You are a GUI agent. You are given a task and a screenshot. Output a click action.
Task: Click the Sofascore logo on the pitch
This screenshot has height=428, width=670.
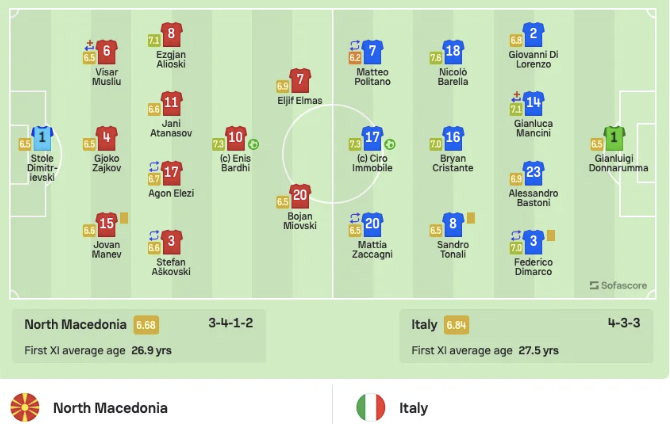(x=618, y=285)
